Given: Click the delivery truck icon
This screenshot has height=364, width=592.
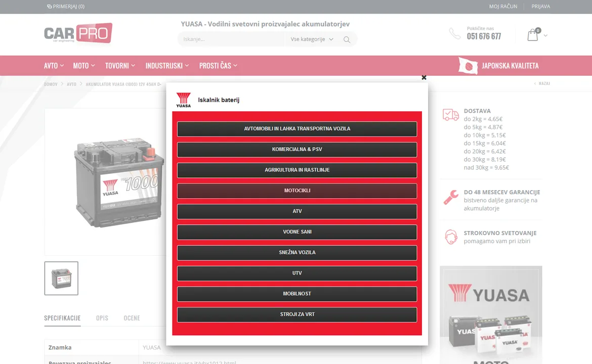Looking at the screenshot, I should point(451,115).
